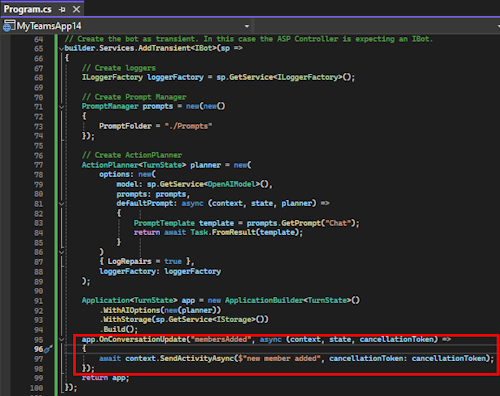Click OnConversationUpdate method on line 95
500x396 pixels.
(x=142, y=339)
